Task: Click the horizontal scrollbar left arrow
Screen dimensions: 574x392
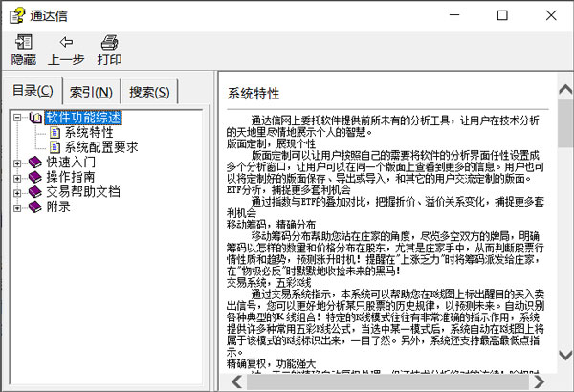Action: [237, 382]
